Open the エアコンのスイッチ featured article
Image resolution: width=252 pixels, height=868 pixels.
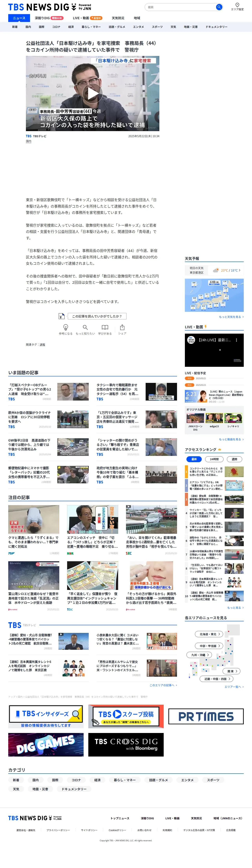click(92, 530)
